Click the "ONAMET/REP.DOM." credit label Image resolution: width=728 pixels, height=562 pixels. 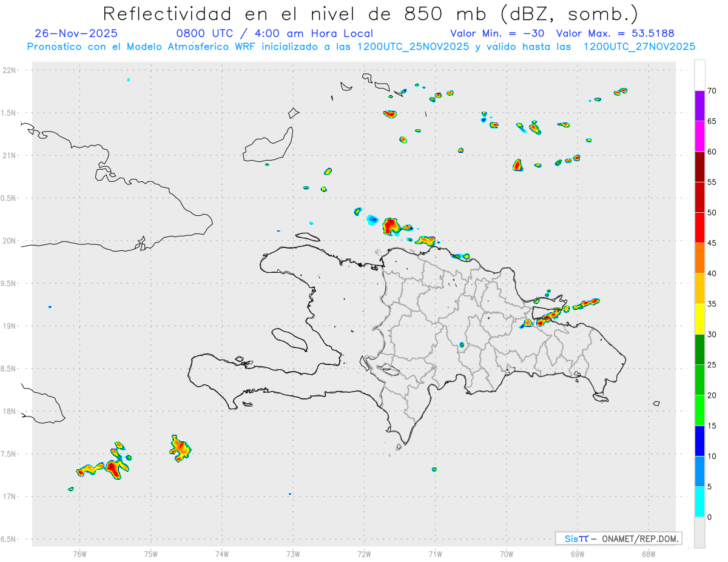(640, 538)
